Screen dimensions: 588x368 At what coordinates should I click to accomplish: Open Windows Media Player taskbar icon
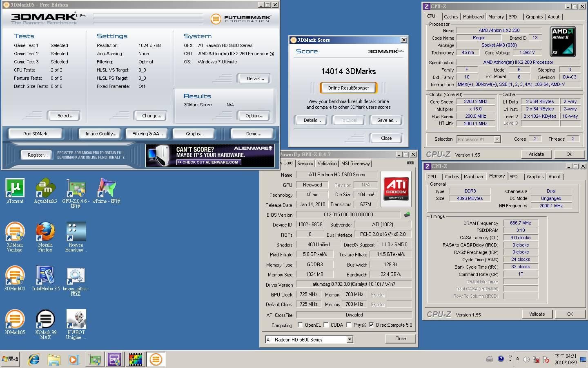tap(73, 359)
